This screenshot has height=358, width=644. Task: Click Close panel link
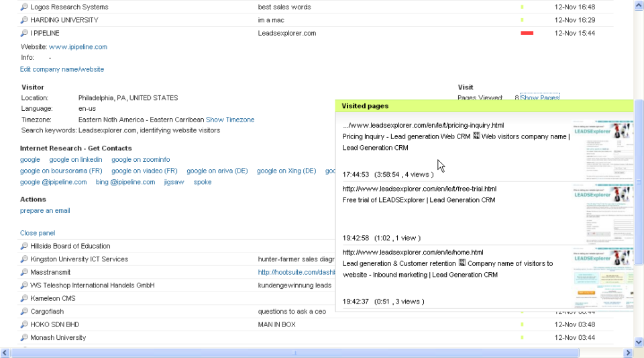[38, 233]
